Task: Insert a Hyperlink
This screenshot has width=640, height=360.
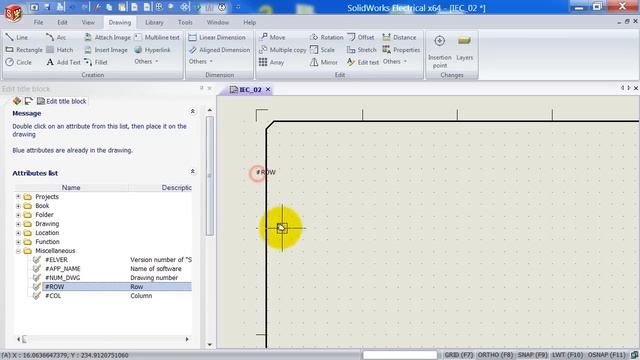Action: pyautogui.click(x=152, y=50)
